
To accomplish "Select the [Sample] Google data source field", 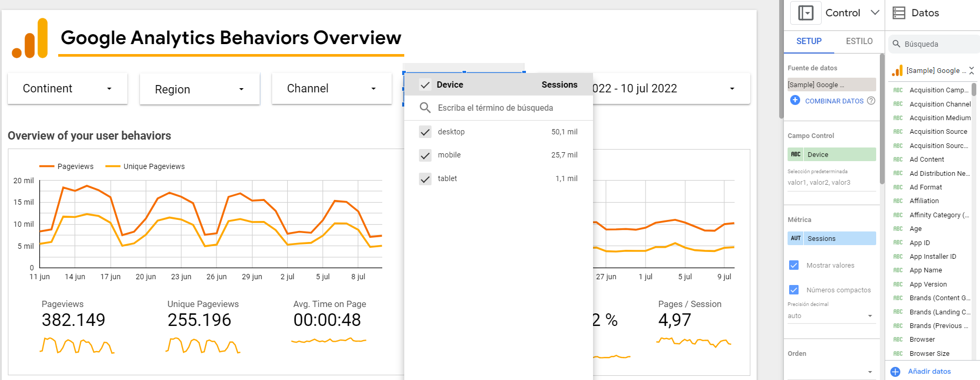I will pyautogui.click(x=832, y=85).
